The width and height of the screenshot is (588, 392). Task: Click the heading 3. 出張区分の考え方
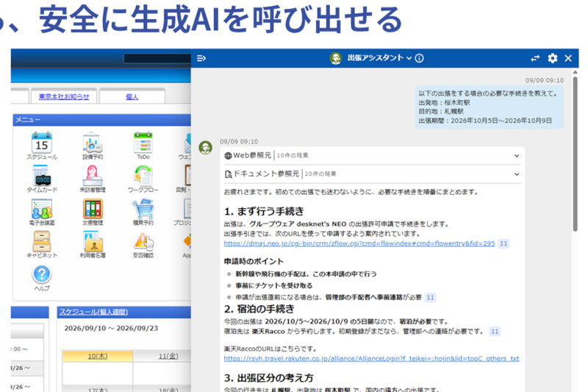click(x=268, y=378)
